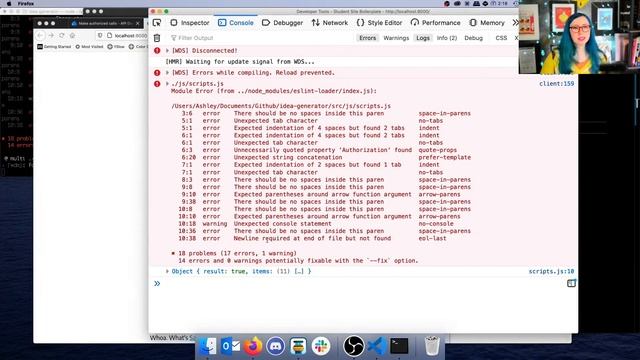Toggle the Logs filter in console
The height and width of the screenshot is (360, 640).
pos(423,38)
